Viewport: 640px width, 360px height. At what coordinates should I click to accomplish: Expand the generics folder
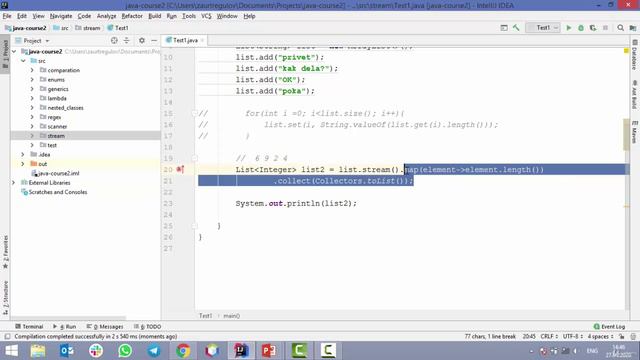tap(32, 89)
